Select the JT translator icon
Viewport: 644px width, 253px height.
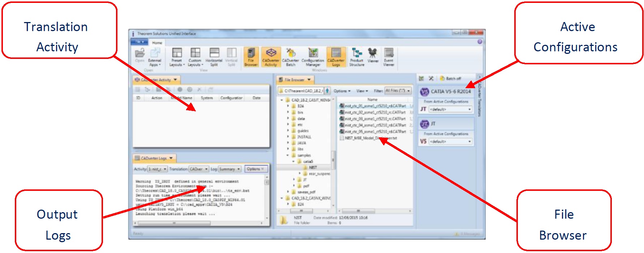tap(424, 124)
